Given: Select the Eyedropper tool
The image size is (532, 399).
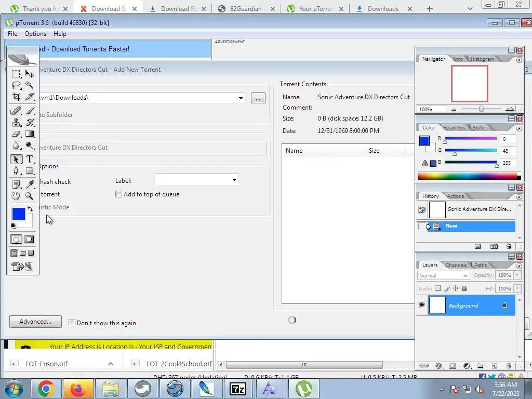Looking at the screenshot, I should click(x=30, y=184).
